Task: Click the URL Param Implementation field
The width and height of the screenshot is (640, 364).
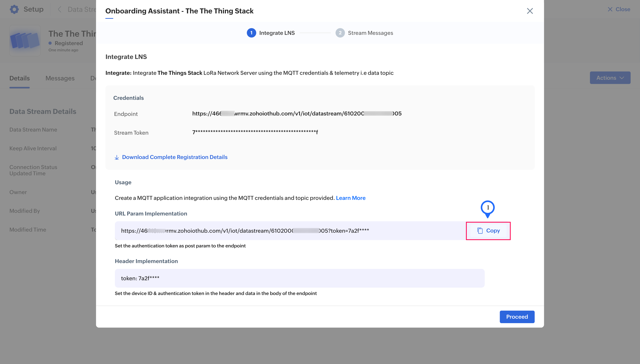Action: pyautogui.click(x=290, y=231)
